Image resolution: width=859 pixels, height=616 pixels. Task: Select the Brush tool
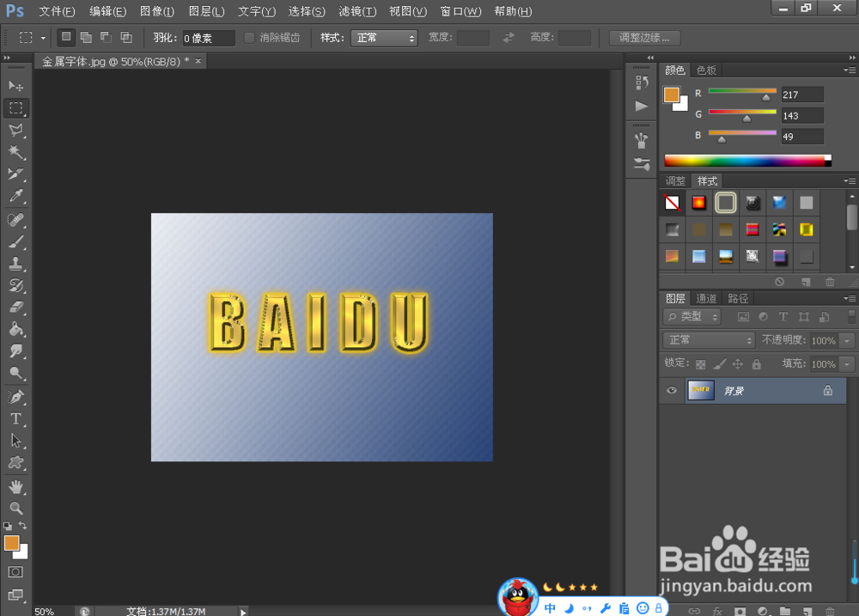pos(15,241)
